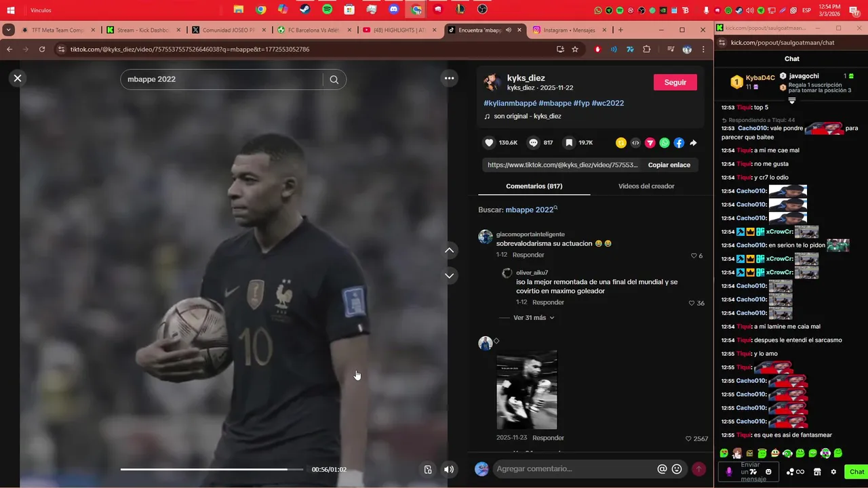Close the TikTok video viewer with the X
This screenshot has height=488, width=868.
click(x=18, y=78)
